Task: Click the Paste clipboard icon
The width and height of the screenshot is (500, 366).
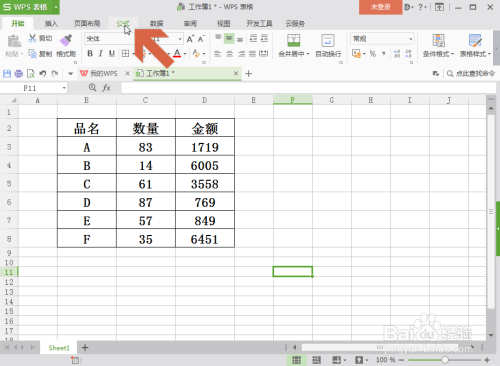Action: [x=14, y=41]
